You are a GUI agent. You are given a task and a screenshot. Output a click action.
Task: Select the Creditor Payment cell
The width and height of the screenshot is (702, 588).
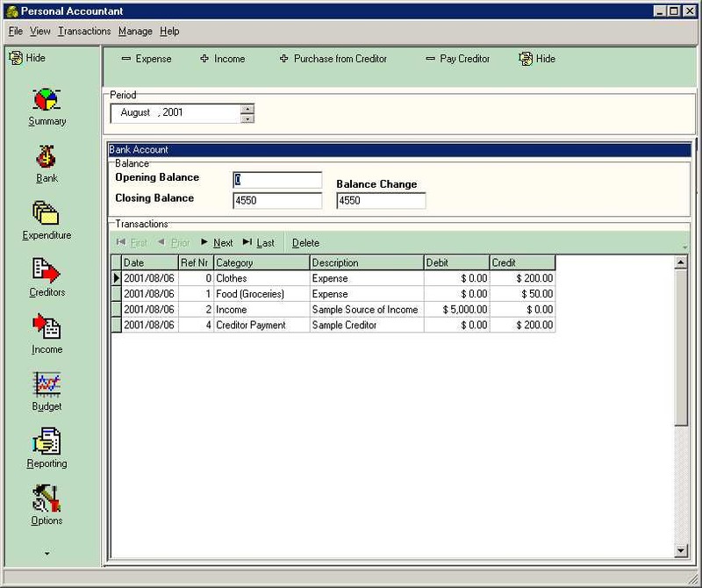click(x=261, y=325)
